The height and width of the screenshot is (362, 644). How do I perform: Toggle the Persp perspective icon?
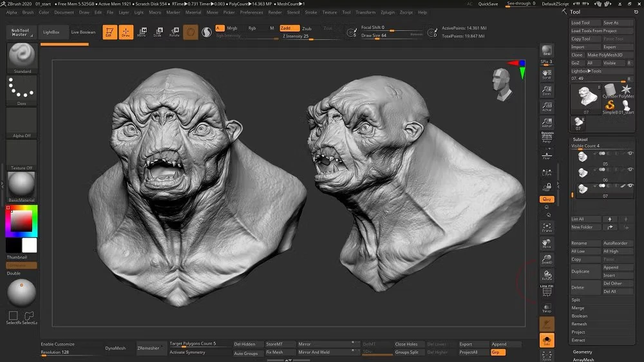[547, 137]
